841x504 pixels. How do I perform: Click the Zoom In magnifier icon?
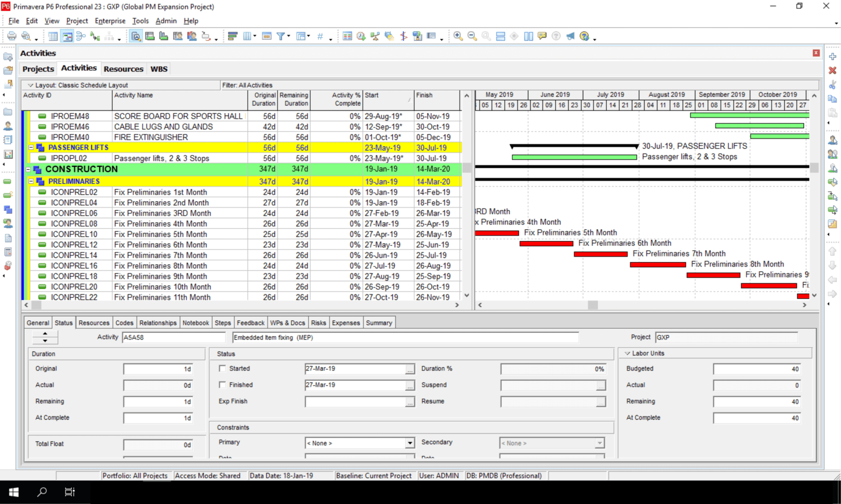pos(458,36)
